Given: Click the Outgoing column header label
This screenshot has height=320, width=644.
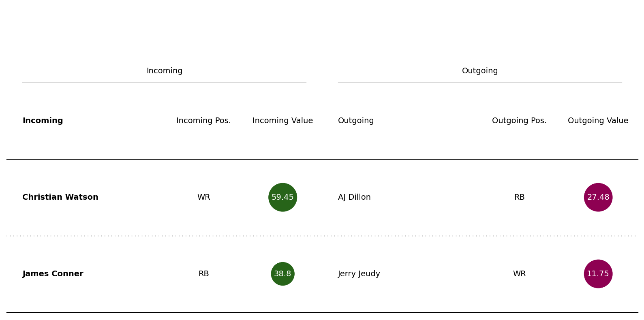Looking at the screenshot, I should pos(356,121).
